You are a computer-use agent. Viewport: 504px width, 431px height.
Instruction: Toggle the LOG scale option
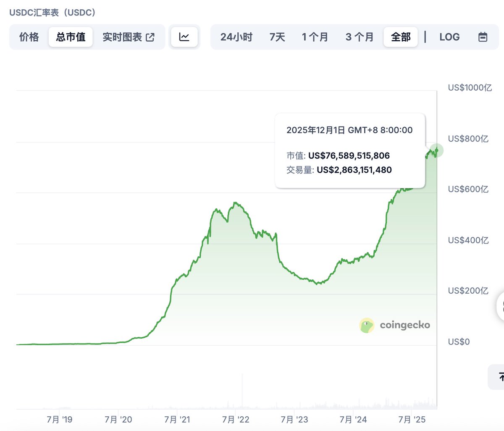(449, 37)
